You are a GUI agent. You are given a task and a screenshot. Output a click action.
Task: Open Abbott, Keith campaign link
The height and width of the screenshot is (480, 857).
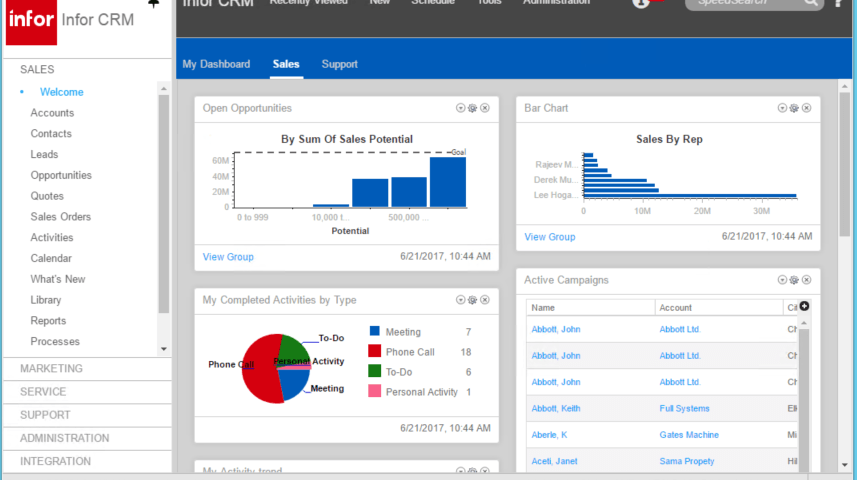tap(556, 408)
